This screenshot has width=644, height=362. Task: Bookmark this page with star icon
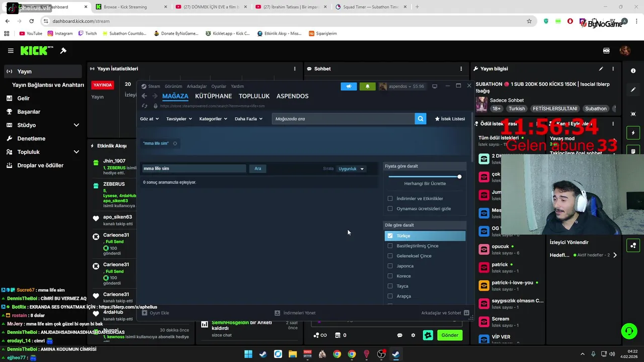529,21
